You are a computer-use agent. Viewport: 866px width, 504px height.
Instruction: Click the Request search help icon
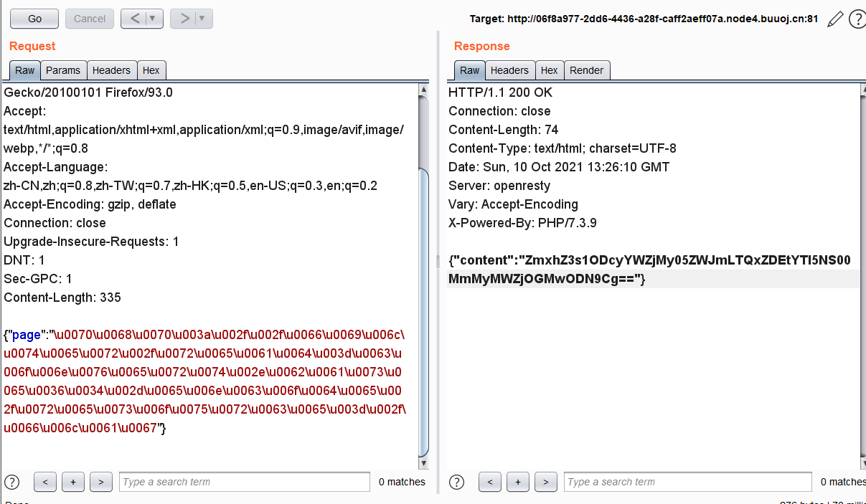coord(12,482)
